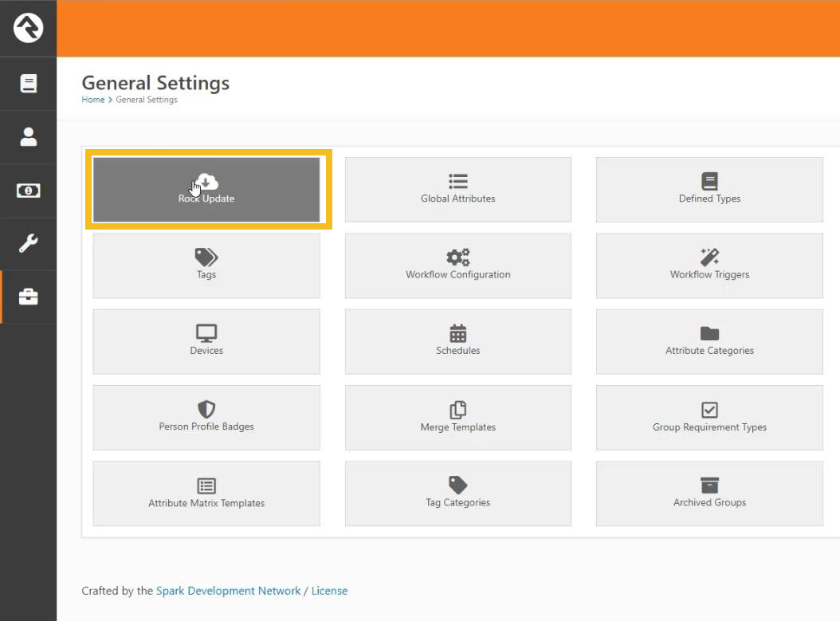Image resolution: width=840 pixels, height=621 pixels.
Task: Go to Home breadcrumb link
Action: 92,100
